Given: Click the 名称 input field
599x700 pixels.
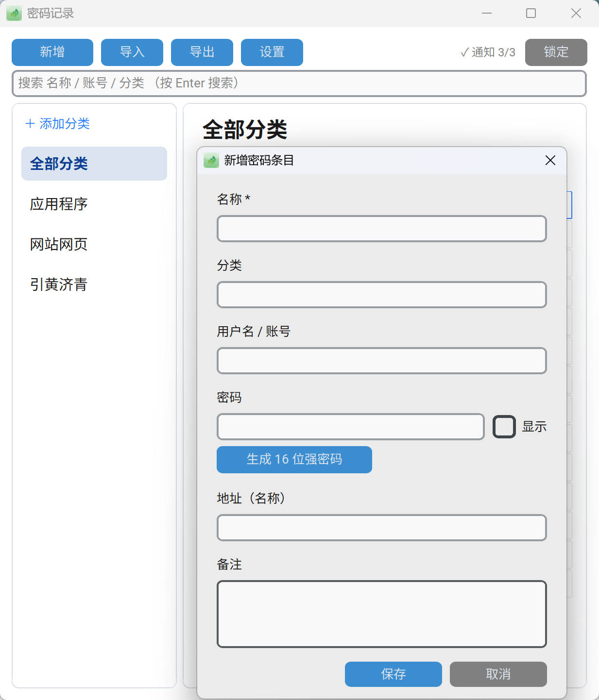Looking at the screenshot, I should (x=382, y=229).
